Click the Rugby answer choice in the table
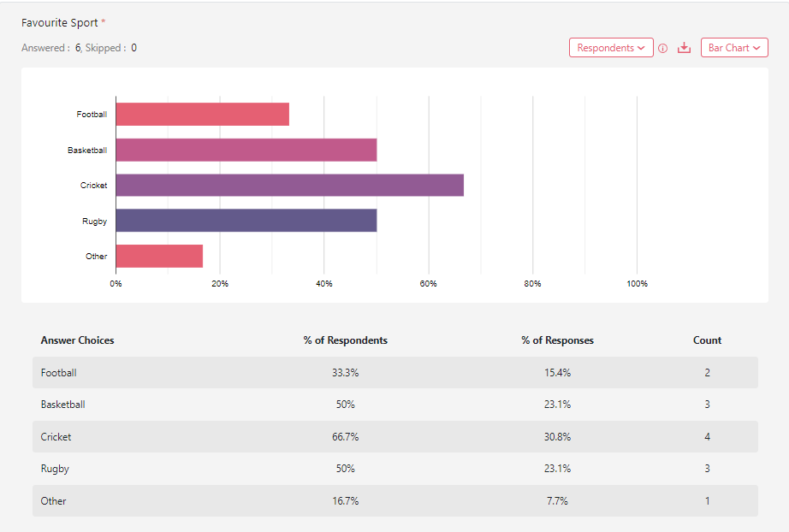 tap(55, 469)
